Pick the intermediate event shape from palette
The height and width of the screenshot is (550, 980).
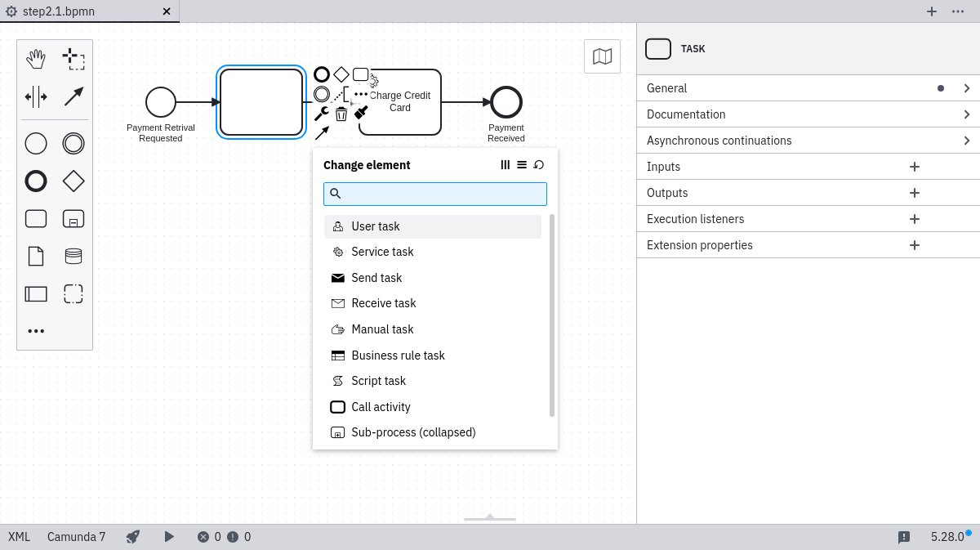pos(73,144)
